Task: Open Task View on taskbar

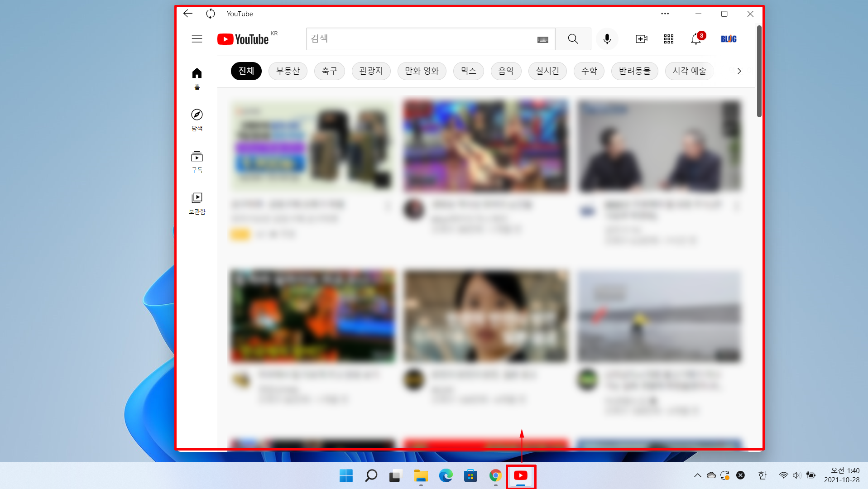Action: pyautogui.click(x=396, y=475)
